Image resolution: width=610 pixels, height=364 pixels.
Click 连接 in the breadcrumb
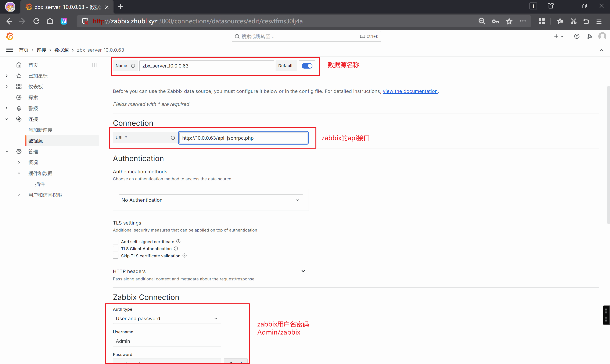click(41, 50)
